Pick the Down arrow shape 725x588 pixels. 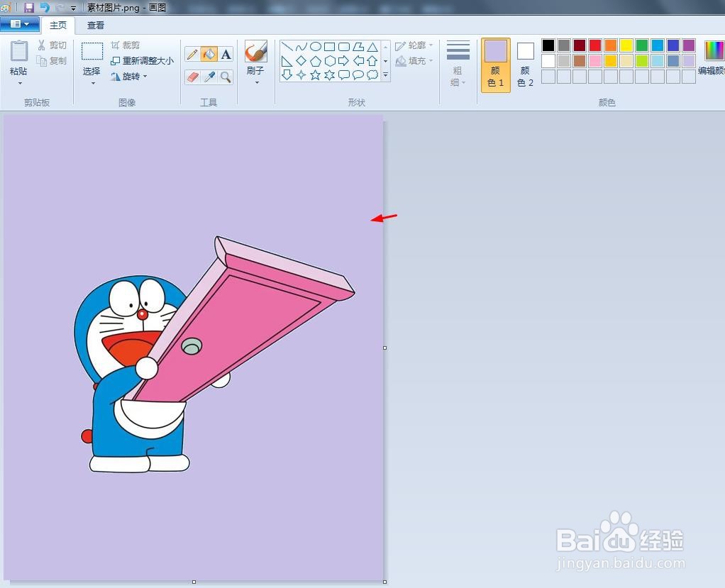(287, 75)
